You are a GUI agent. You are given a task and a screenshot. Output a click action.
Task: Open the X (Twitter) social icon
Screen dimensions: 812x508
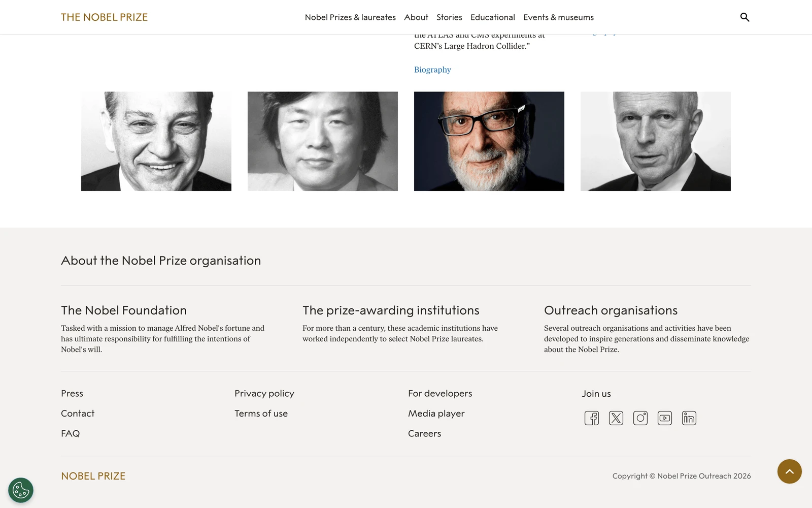616,418
